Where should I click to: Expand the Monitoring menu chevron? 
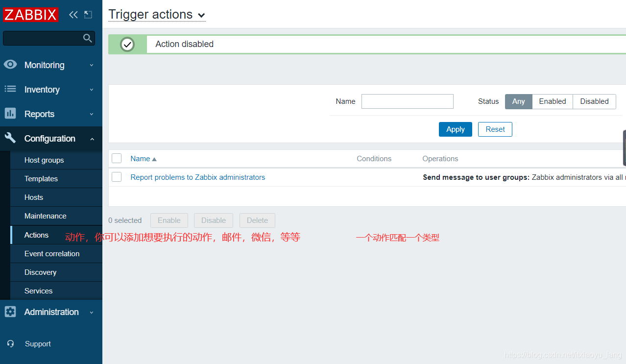click(92, 65)
